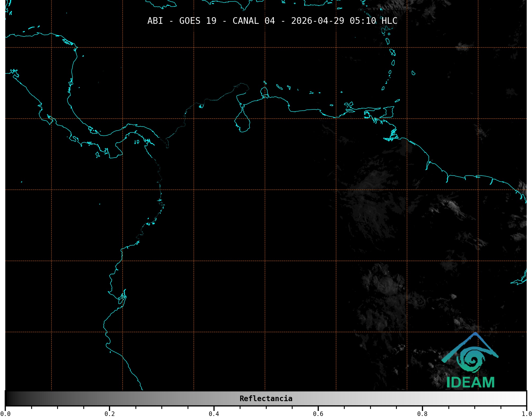Click the date 2026-04-29 in the title
This screenshot has width=532, height=417.
317,21
